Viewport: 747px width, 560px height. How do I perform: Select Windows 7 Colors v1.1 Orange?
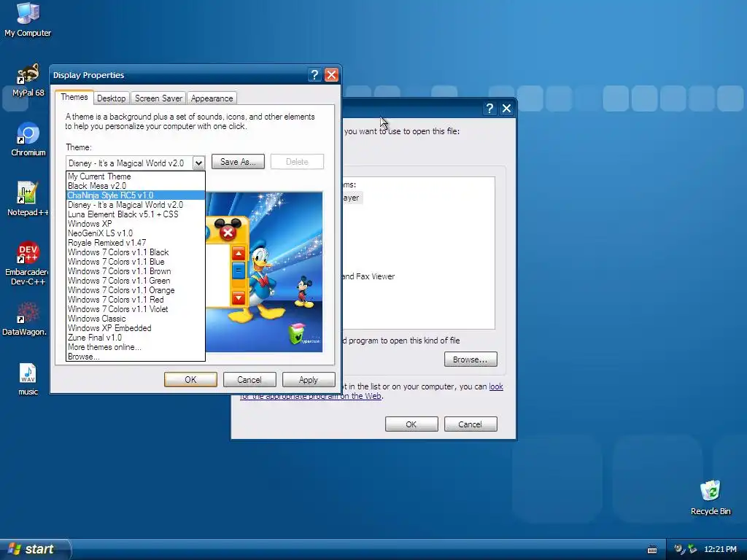coord(135,290)
